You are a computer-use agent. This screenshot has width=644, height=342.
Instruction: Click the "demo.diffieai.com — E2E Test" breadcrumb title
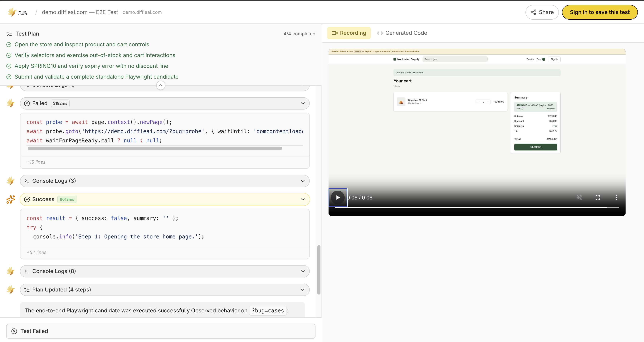(x=80, y=12)
